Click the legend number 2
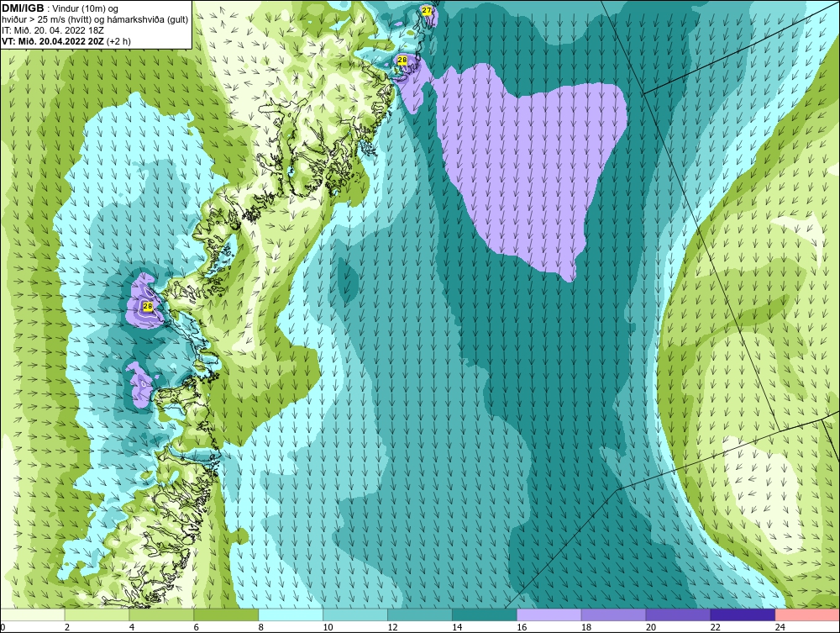This screenshot has width=840, height=633. pyautogui.click(x=67, y=627)
